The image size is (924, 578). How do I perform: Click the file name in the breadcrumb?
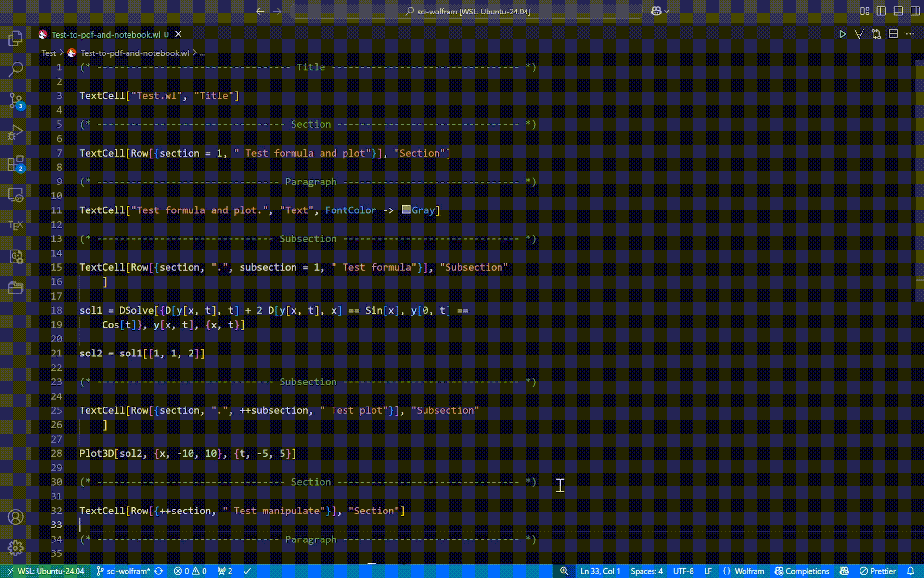coord(135,53)
